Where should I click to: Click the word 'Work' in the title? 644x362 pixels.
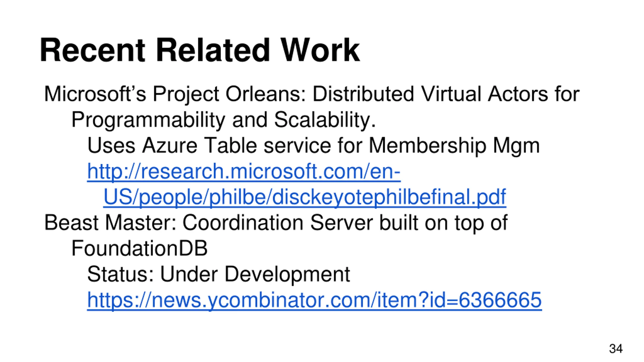click(x=320, y=50)
